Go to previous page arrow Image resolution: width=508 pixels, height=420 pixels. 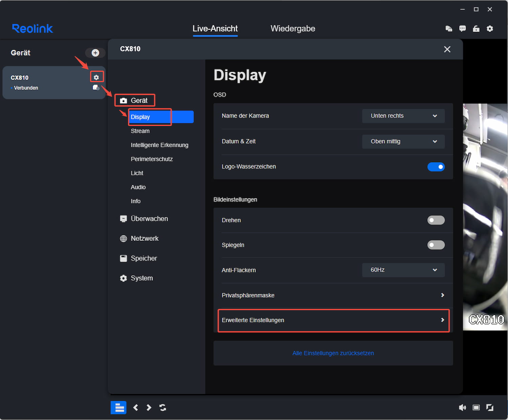pos(135,407)
